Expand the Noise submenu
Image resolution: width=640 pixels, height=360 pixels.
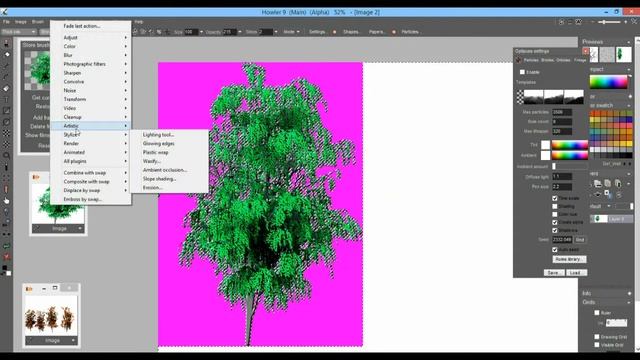point(91,91)
